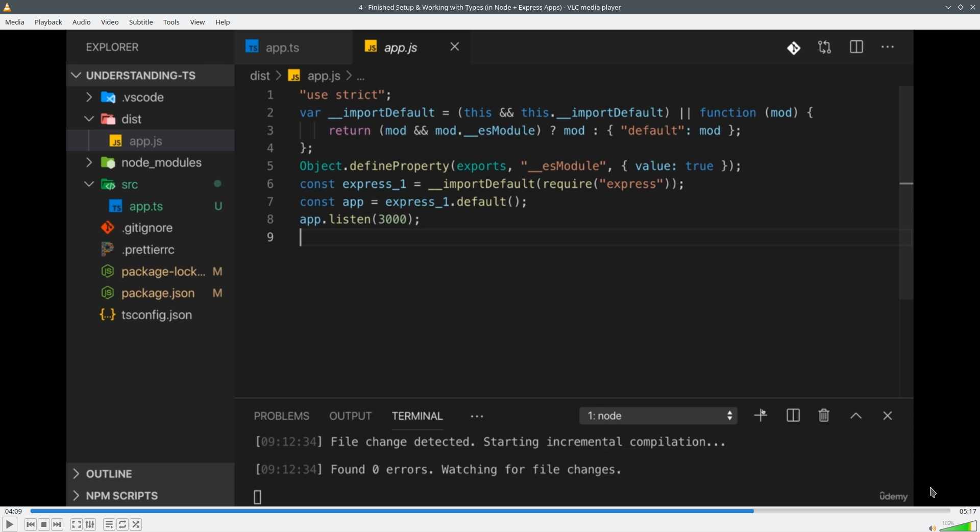Toggle fullscreen video mode

pyautogui.click(x=76, y=524)
